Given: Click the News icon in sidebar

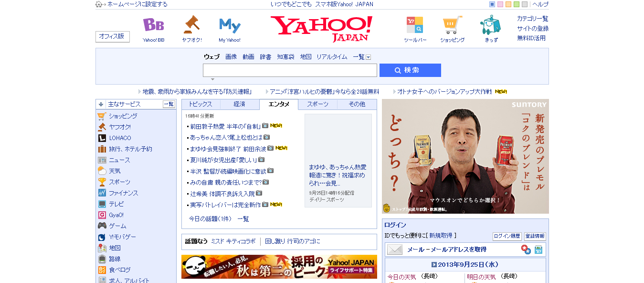Looking at the screenshot, I should [102, 160].
